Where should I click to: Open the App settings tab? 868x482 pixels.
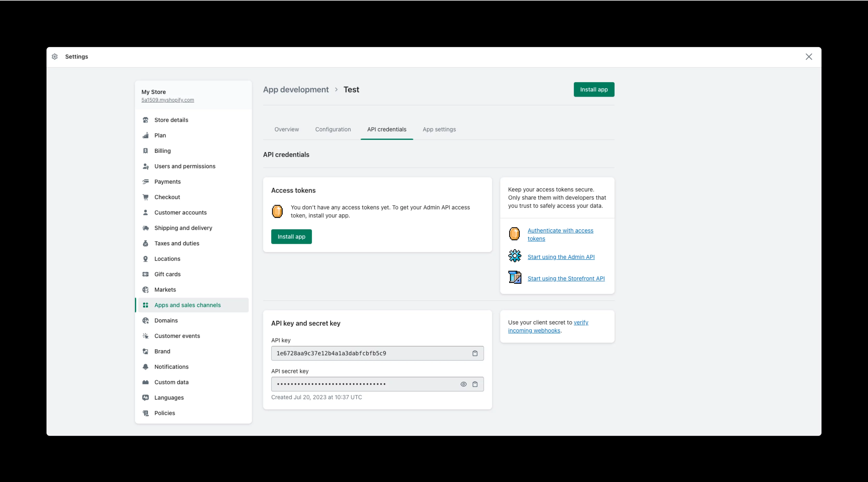coord(439,129)
